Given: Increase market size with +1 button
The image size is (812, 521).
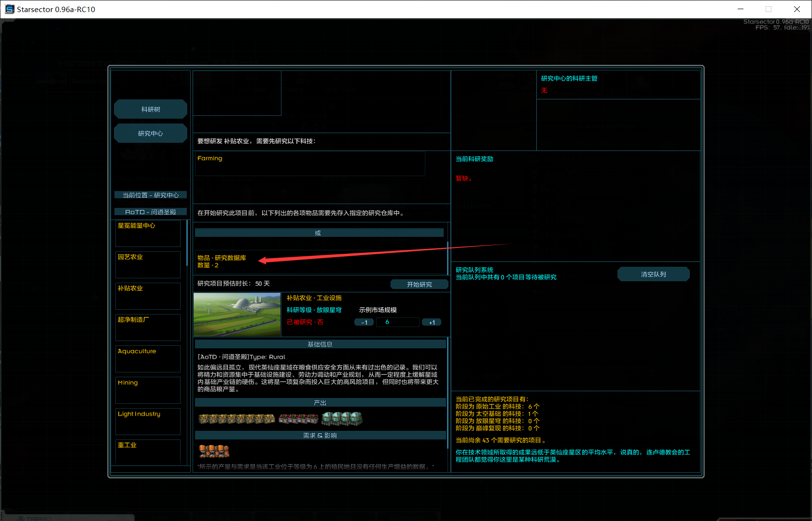Looking at the screenshot, I should click(x=432, y=322).
